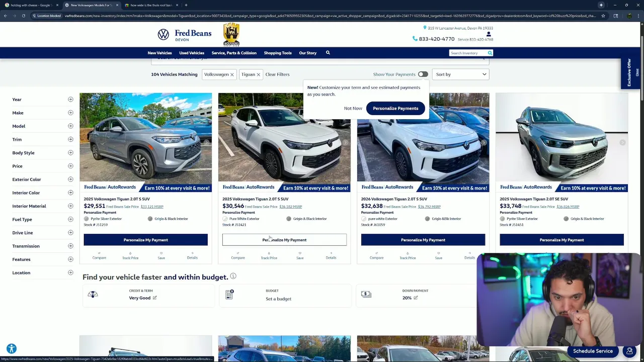Expand the Body Style filter
The height and width of the screenshot is (362, 644).
70,153
